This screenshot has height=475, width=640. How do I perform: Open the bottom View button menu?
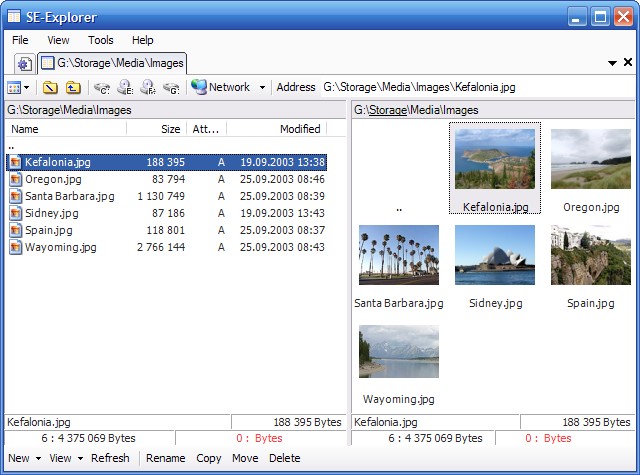(66, 458)
